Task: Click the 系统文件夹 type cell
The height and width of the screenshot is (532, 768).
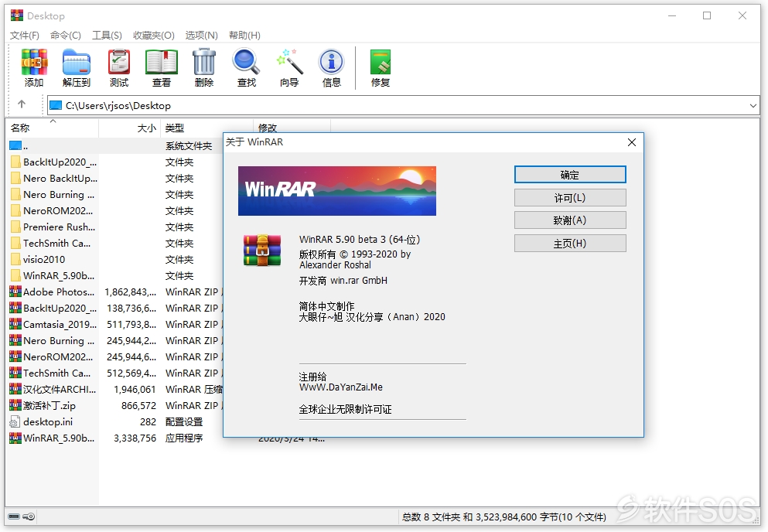Action: (189, 146)
